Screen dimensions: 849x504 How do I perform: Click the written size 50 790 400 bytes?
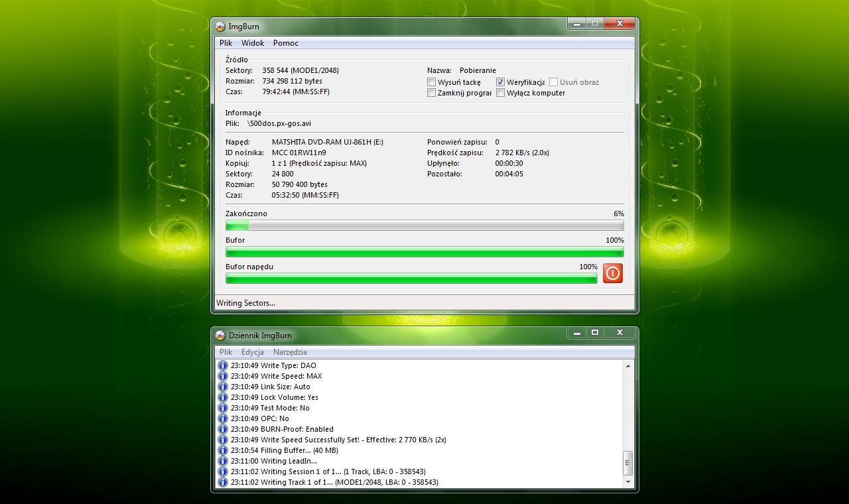[300, 184]
